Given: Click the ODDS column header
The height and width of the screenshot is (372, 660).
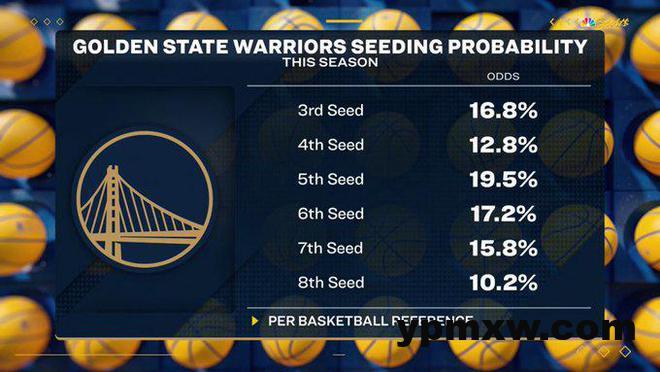Looking at the screenshot, I should click(503, 77).
